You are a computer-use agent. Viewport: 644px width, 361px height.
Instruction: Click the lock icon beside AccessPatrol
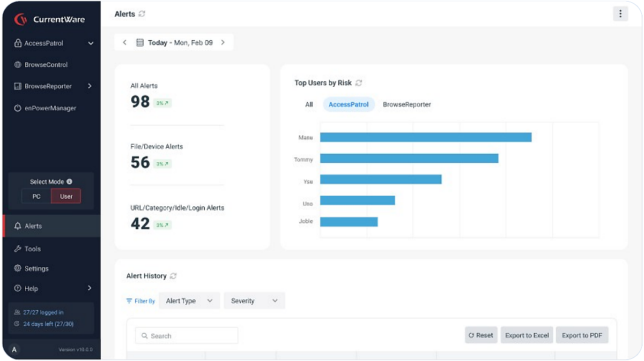pyautogui.click(x=18, y=43)
